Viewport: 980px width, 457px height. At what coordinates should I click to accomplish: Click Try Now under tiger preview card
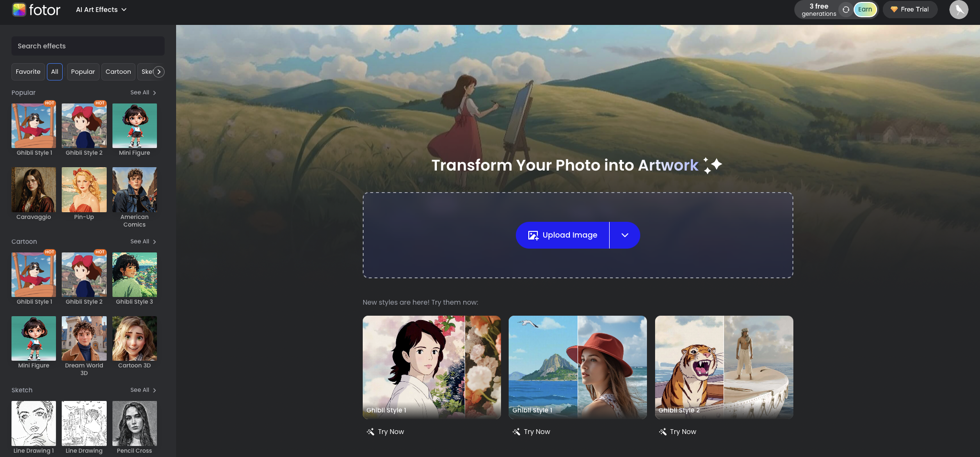pos(678,432)
